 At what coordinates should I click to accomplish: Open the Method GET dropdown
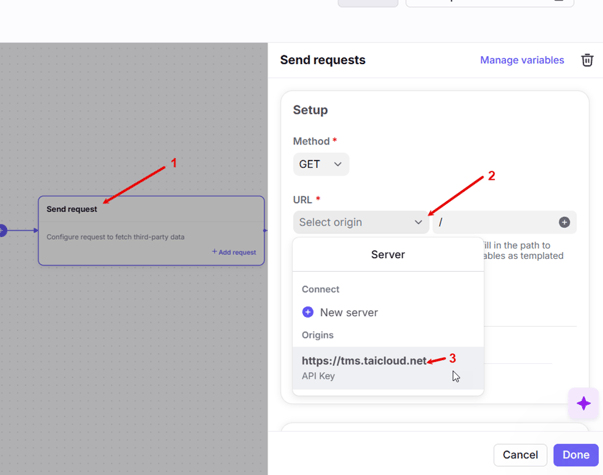[320, 164]
